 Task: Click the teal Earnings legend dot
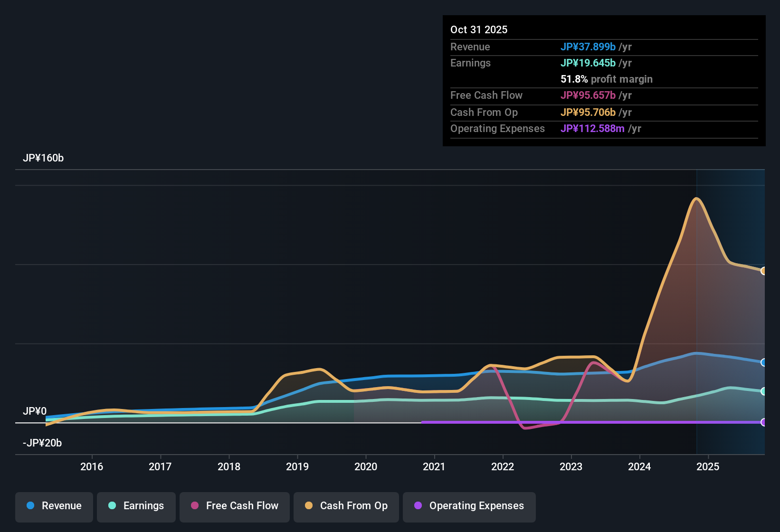point(112,506)
